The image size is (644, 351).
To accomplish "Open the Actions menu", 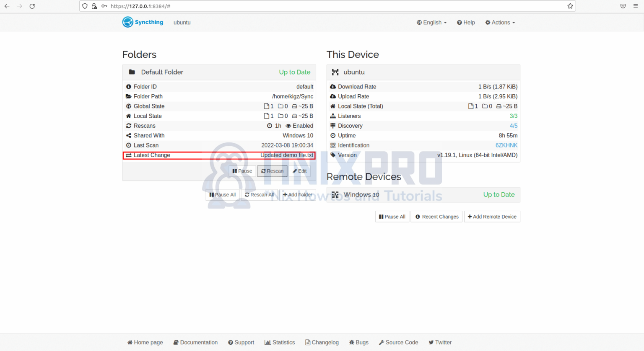I will [499, 22].
